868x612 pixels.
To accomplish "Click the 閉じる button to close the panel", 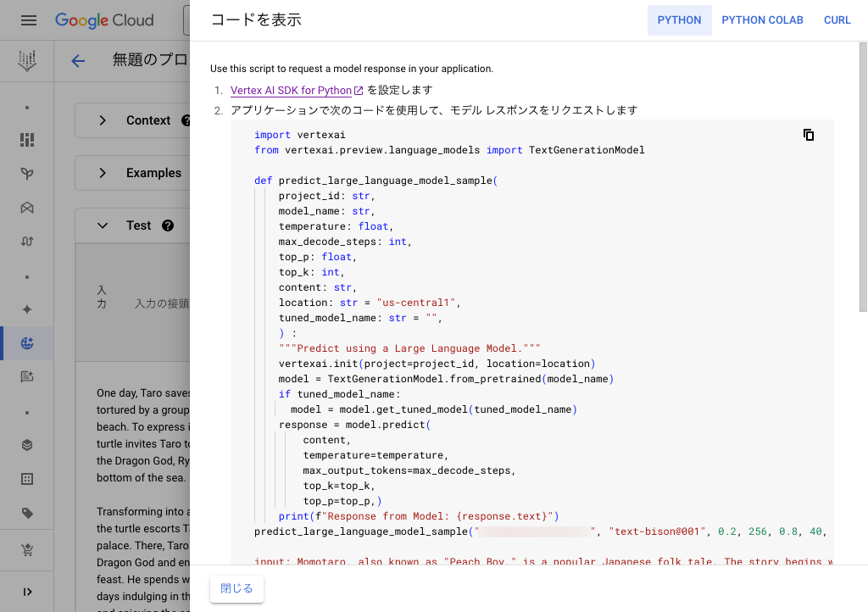I will [236, 588].
